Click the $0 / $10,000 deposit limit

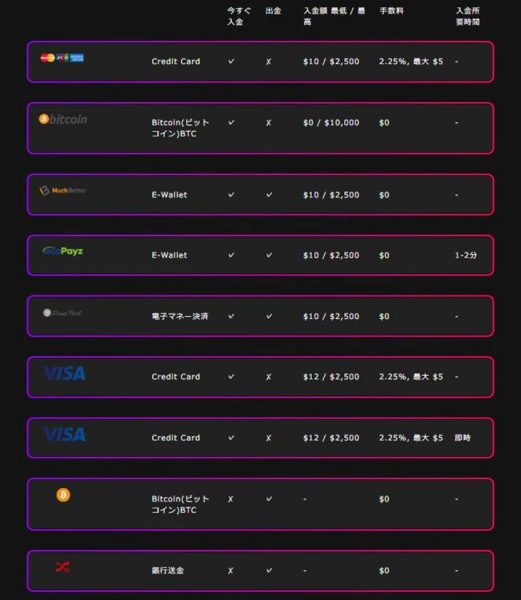(331, 123)
